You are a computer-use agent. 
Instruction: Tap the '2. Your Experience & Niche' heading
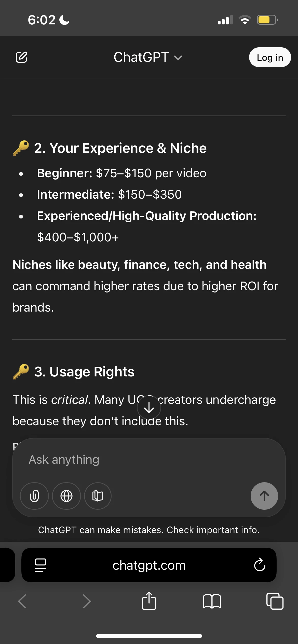pos(120,148)
